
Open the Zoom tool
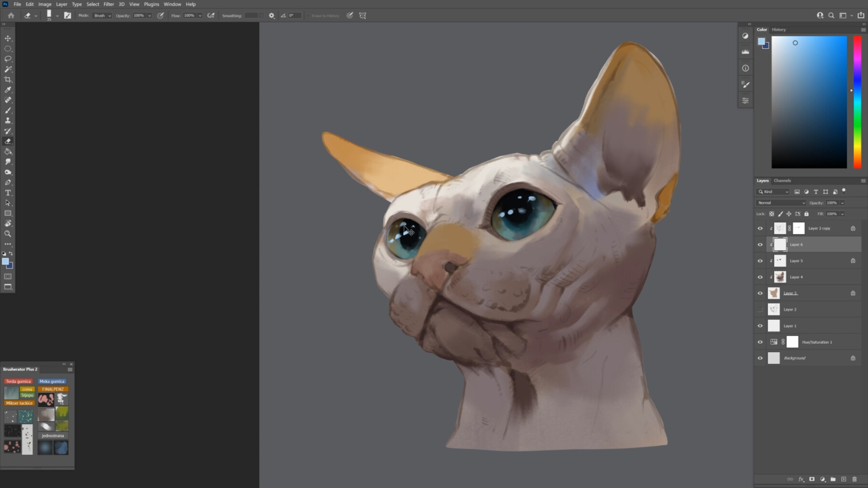[x=8, y=234]
